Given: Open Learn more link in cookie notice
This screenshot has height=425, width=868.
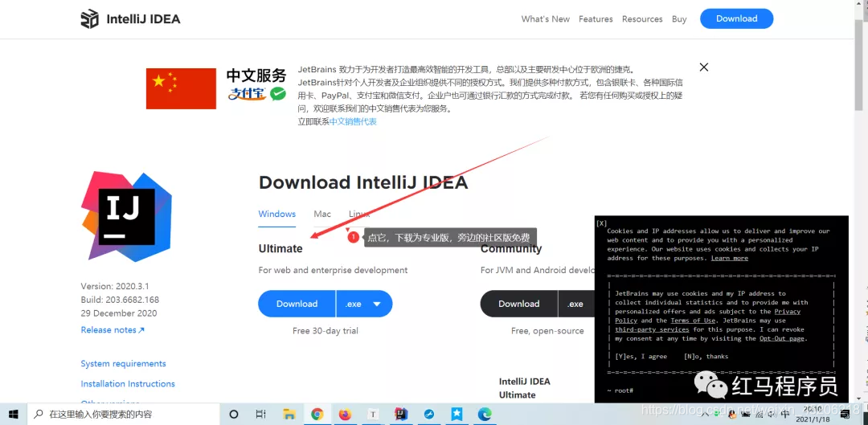Looking at the screenshot, I should [x=729, y=259].
